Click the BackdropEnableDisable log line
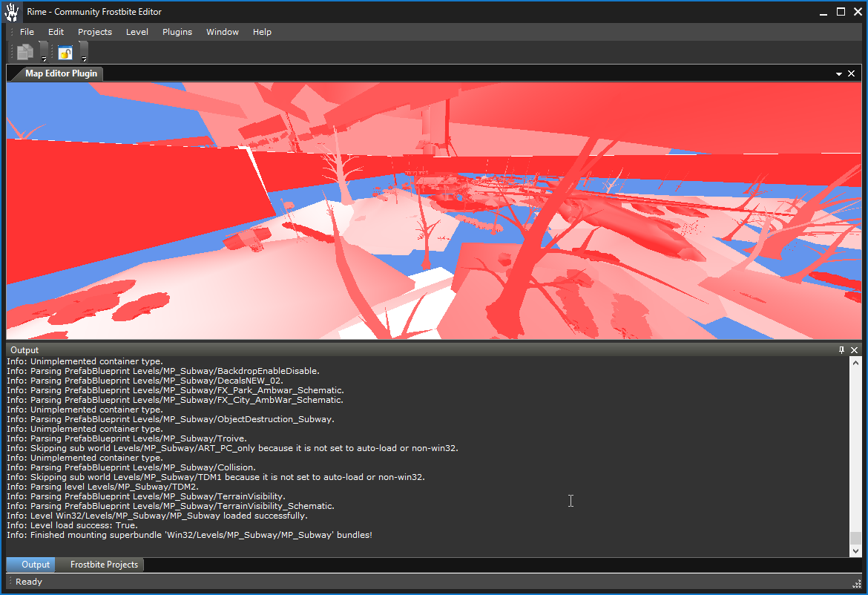Viewport: 868px width, 595px height. tap(163, 371)
